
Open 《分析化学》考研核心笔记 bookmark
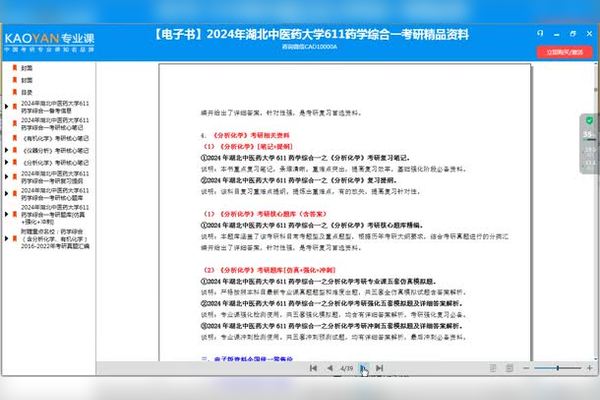(x=55, y=163)
